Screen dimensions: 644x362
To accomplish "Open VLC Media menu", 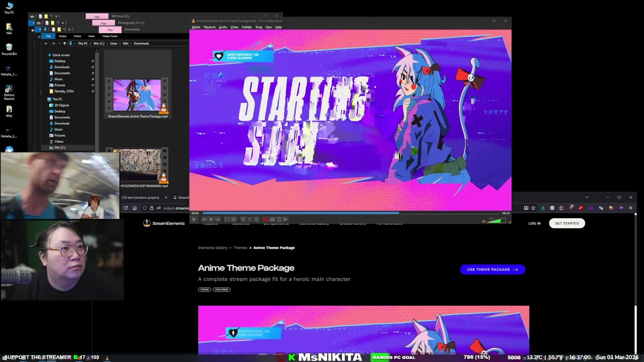I will 196,27.
